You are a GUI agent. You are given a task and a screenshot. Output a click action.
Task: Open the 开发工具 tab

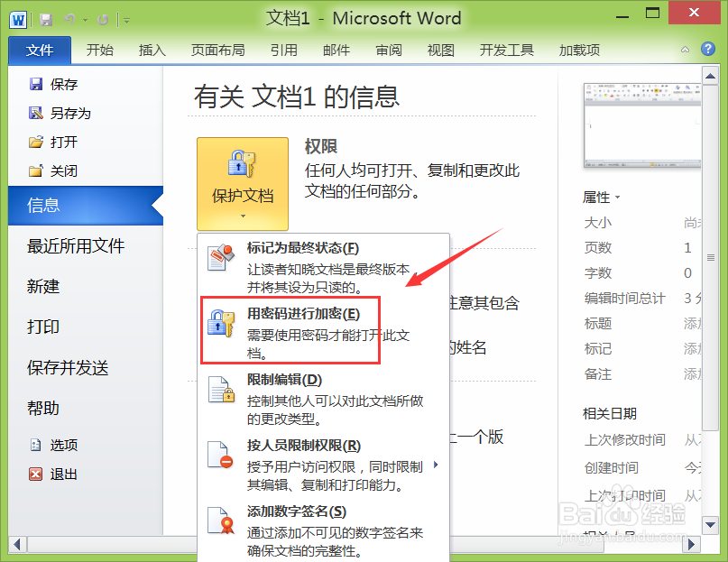(507, 50)
